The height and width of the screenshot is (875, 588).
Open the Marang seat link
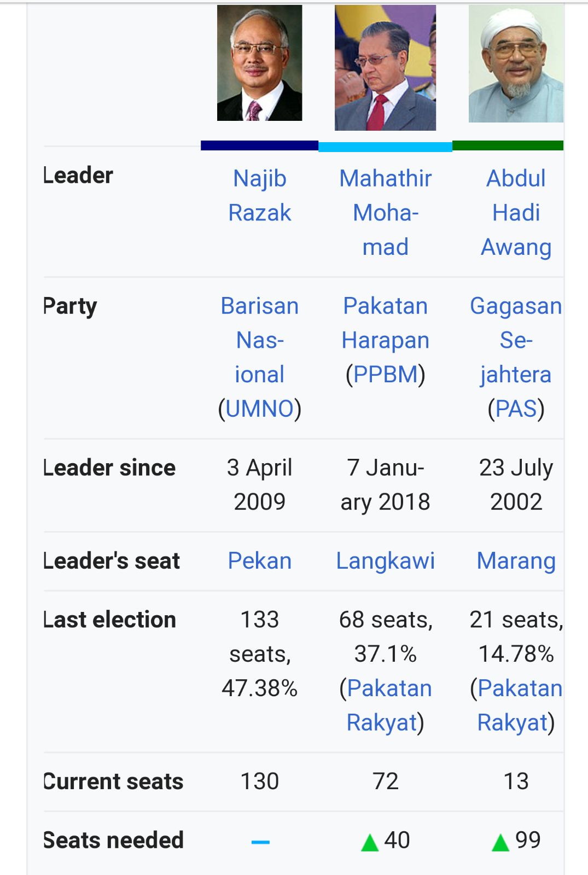pyautogui.click(x=516, y=561)
